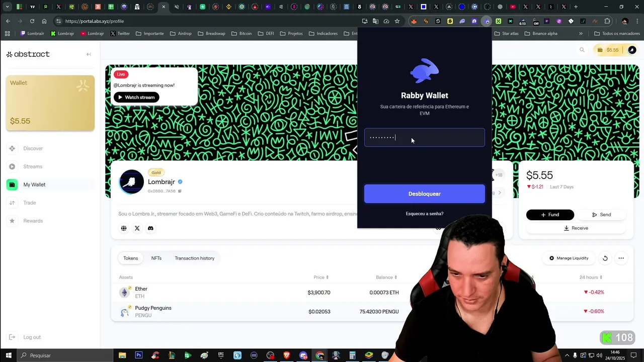The height and width of the screenshot is (362, 644).
Task: Go back with the browser back arrow
Action: [8, 21]
